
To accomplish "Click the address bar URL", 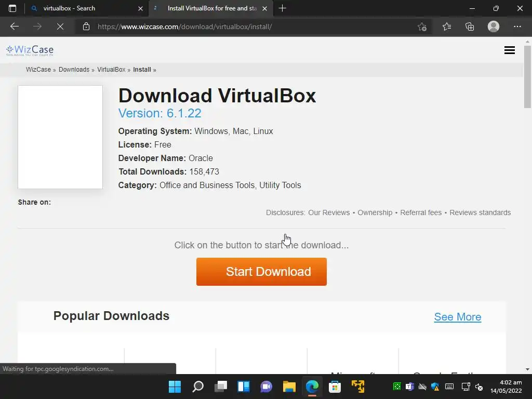I will 184,26.
